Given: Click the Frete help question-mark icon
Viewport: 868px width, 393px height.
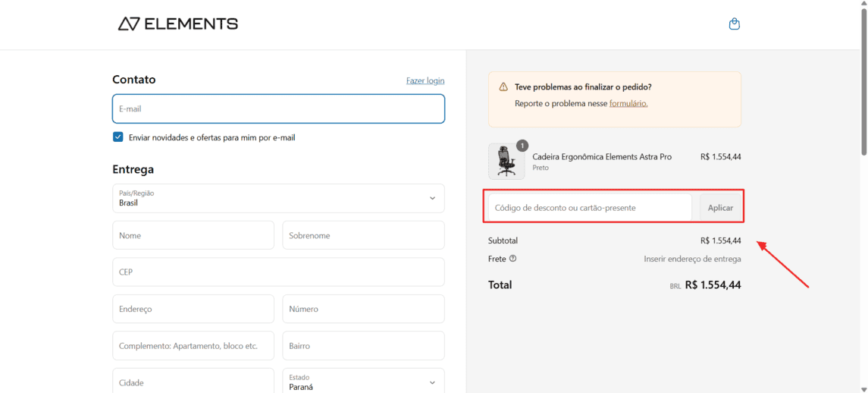Looking at the screenshot, I should point(512,258).
